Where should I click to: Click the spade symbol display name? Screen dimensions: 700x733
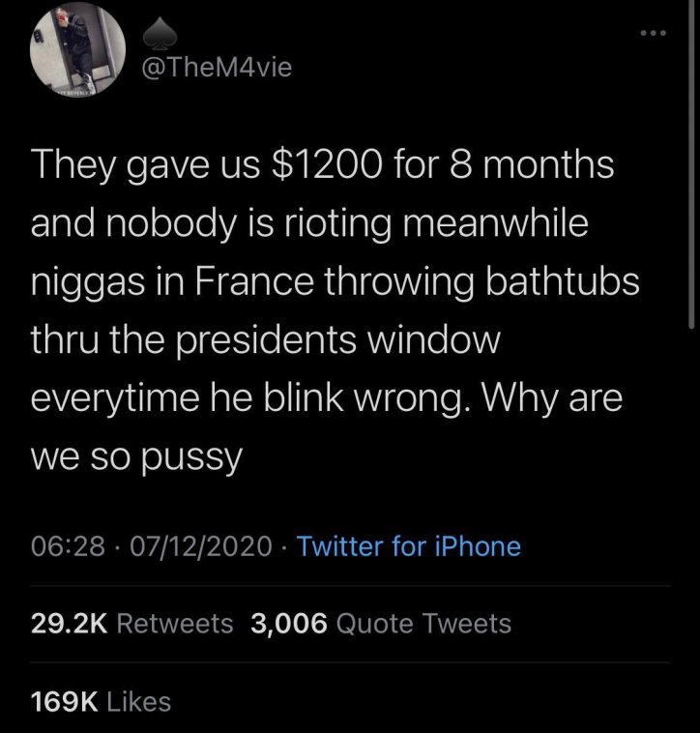(157, 35)
